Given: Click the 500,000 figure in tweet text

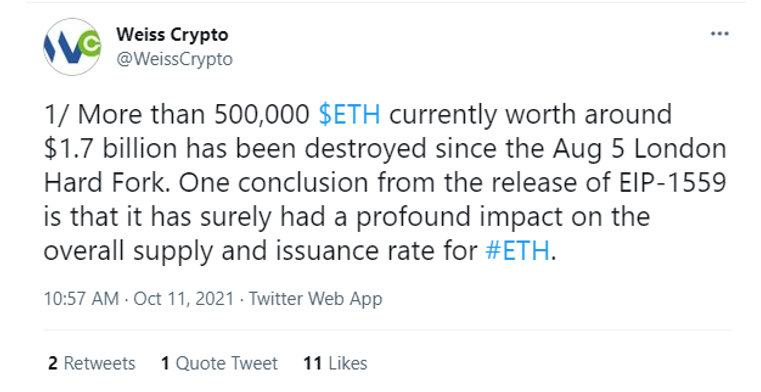Looking at the screenshot, I should click(262, 114).
